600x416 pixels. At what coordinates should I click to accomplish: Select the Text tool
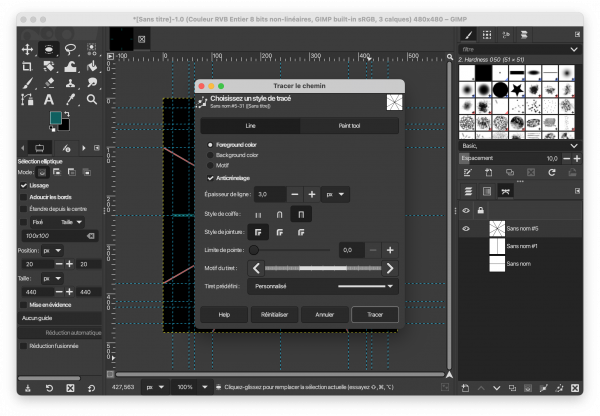[49, 100]
